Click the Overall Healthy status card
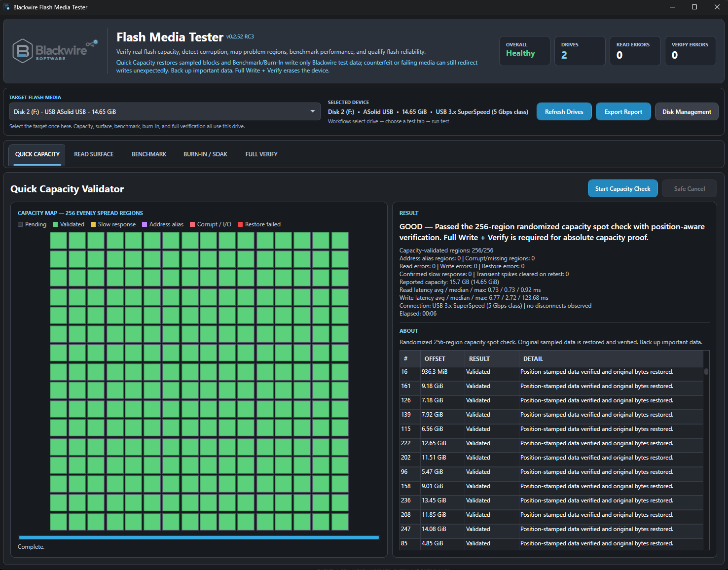The image size is (728, 570). 525,51
